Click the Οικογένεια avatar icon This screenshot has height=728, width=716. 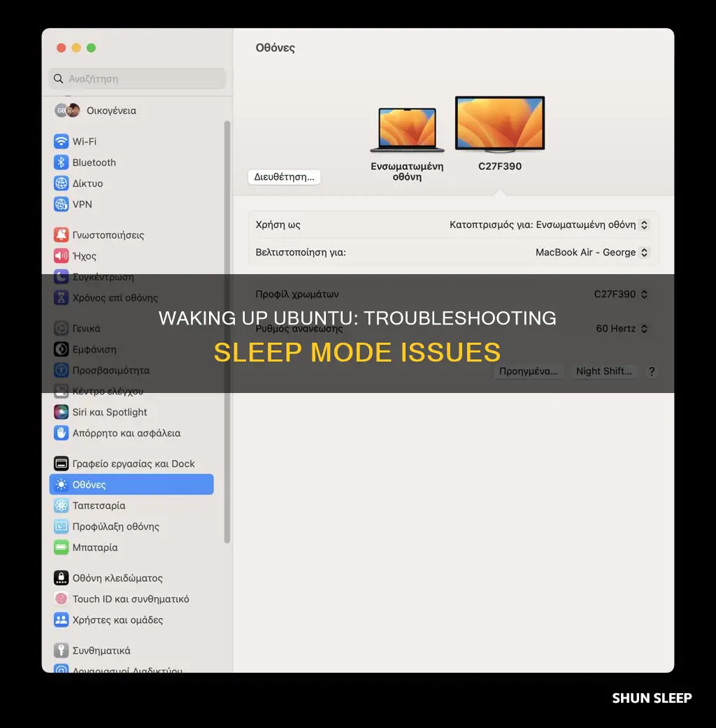[x=67, y=110]
